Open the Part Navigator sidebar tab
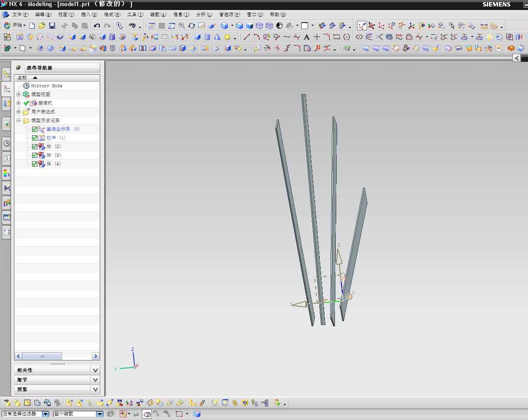The height and width of the screenshot is (420, 528). pos(7,89)
